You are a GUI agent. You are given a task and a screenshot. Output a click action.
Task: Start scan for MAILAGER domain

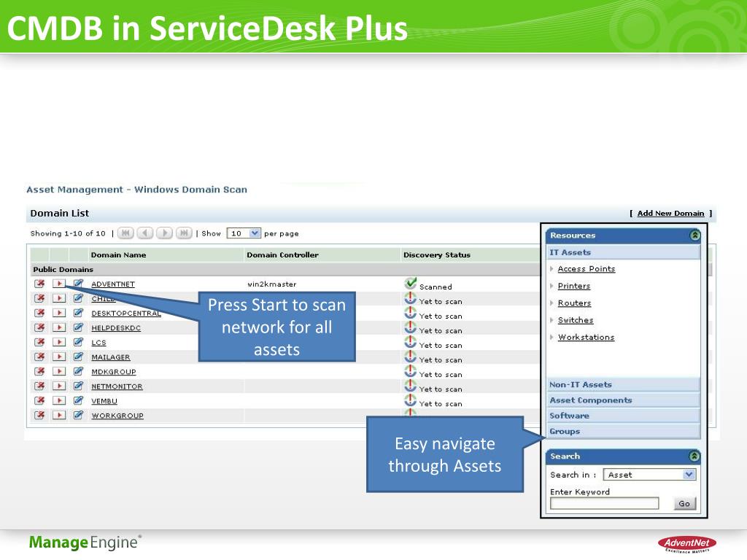coord(59,357)
